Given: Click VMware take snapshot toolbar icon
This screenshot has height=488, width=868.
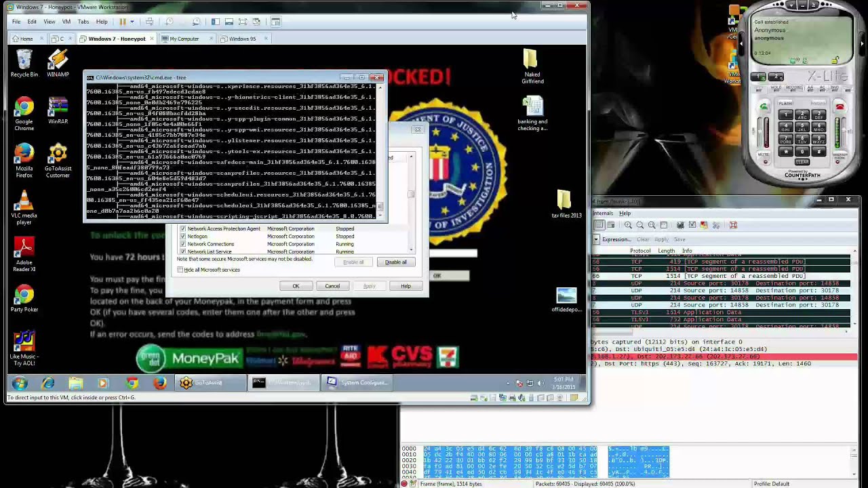Looking at the screenshot, I should pos(169,22).
